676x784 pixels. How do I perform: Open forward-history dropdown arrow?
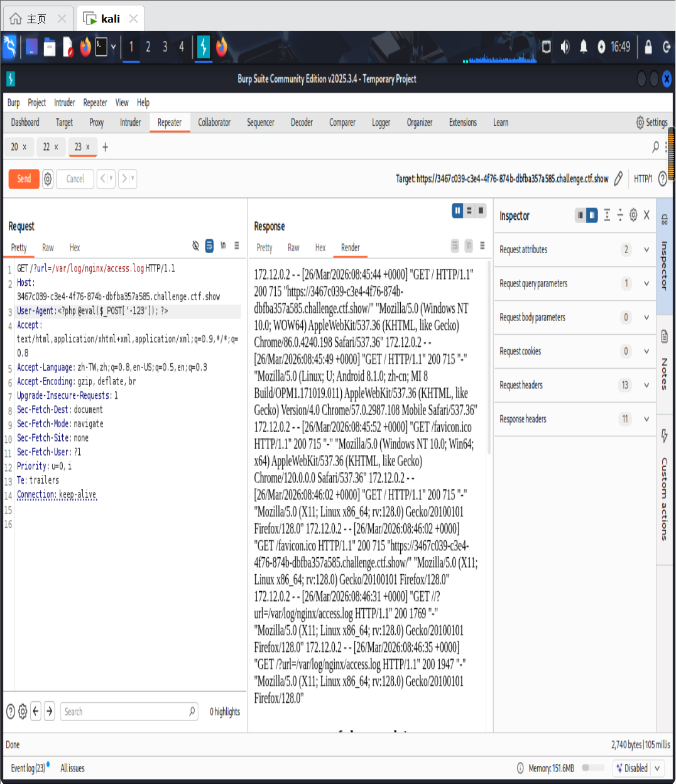[133, 179]
